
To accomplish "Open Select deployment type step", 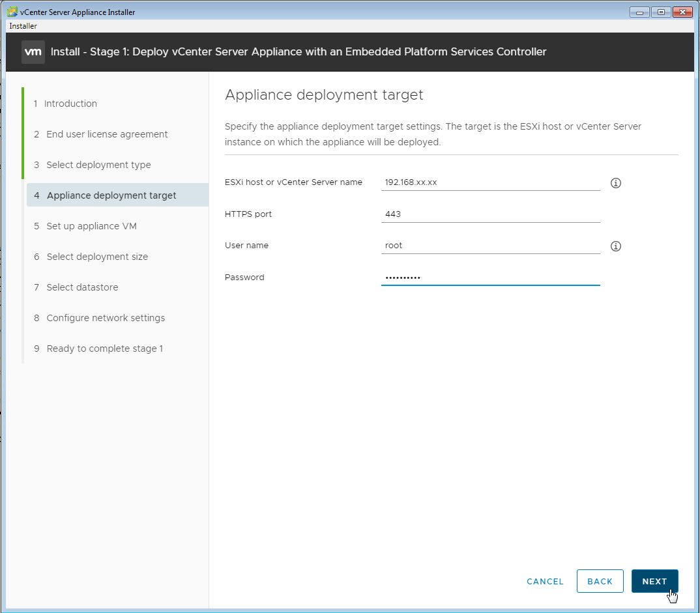I will point(98,165).
